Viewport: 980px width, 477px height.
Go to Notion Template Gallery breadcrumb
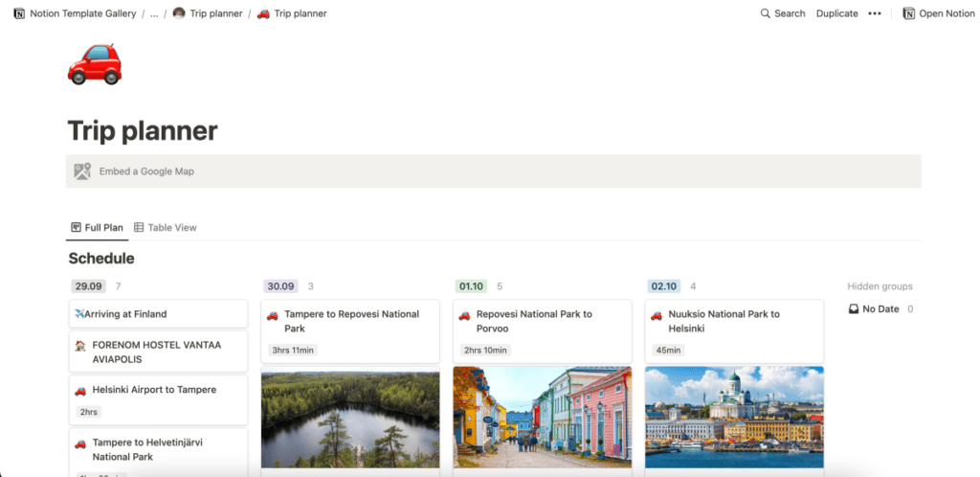82,13
